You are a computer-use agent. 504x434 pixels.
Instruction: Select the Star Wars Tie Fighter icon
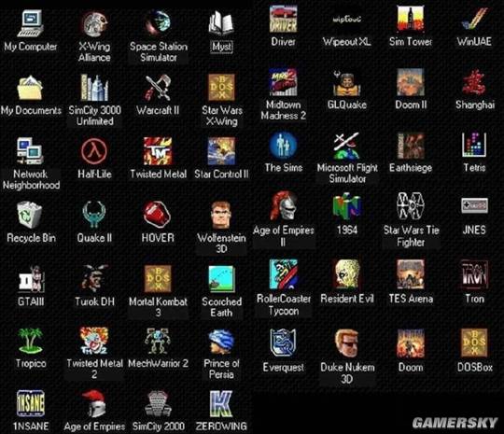410,205
